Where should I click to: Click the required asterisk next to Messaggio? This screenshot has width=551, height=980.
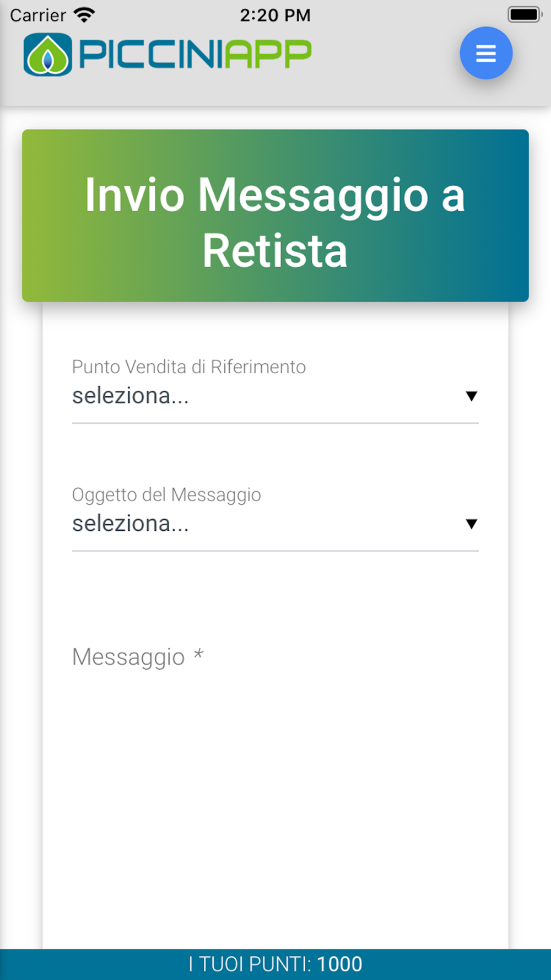pos(198,655)
